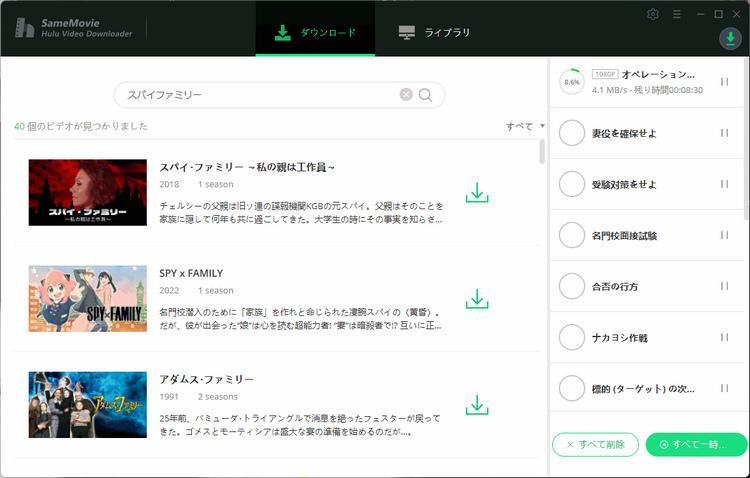Click the すべて一時 pause all button

[696, 445]
